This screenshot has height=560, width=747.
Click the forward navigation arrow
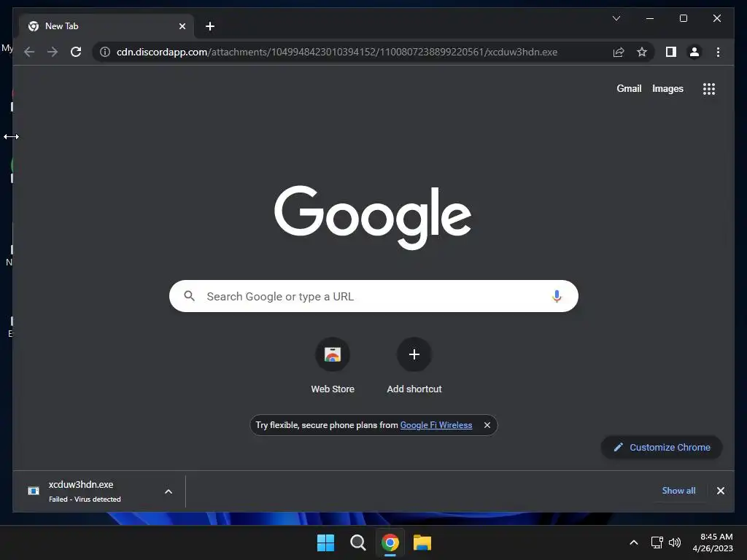point(53,52)
